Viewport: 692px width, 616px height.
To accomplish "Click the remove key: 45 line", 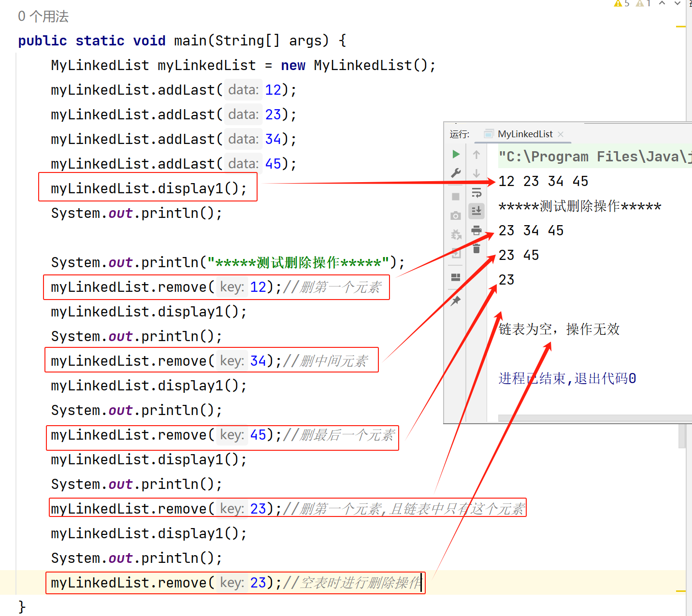I will coord(223,435).
